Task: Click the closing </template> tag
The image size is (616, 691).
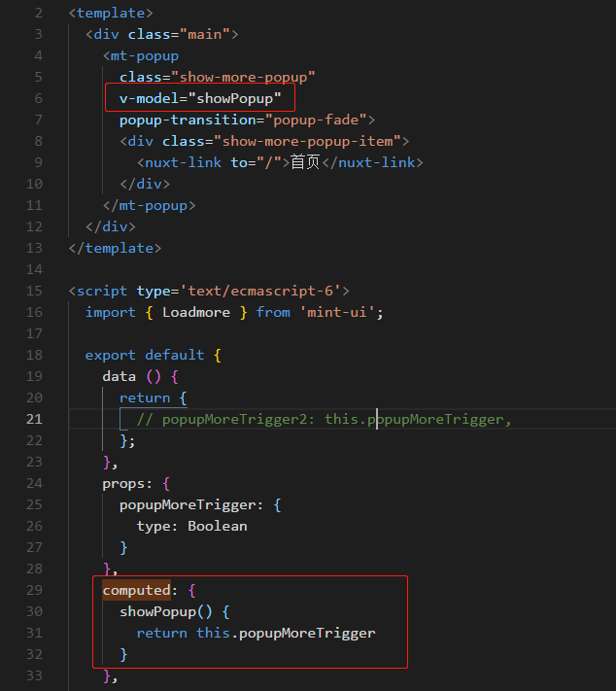Action: [115, 248]
